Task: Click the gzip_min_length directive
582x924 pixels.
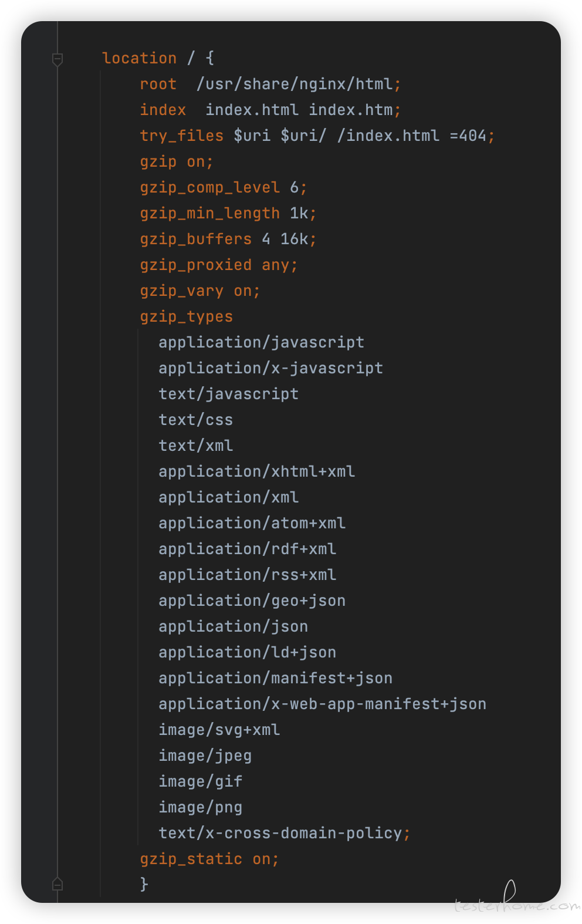Action: coord(209,213)
